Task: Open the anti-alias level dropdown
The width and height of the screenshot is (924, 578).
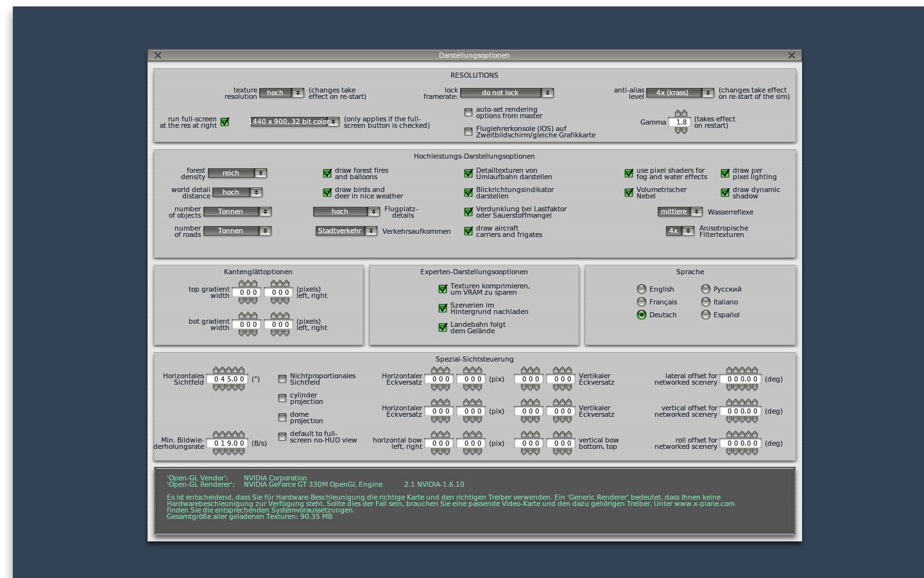Action: [x=680, y=93]
